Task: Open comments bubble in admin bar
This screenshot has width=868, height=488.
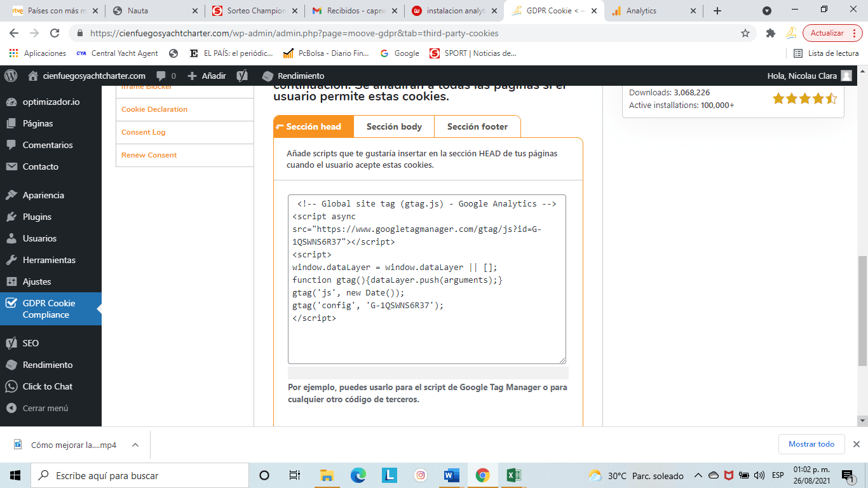Action: point(166,76)
